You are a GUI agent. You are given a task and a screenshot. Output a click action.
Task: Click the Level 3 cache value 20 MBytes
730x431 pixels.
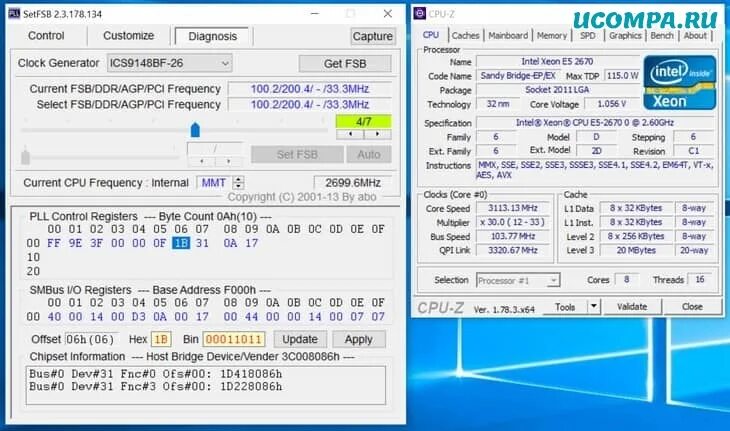[x=636, y=250]
